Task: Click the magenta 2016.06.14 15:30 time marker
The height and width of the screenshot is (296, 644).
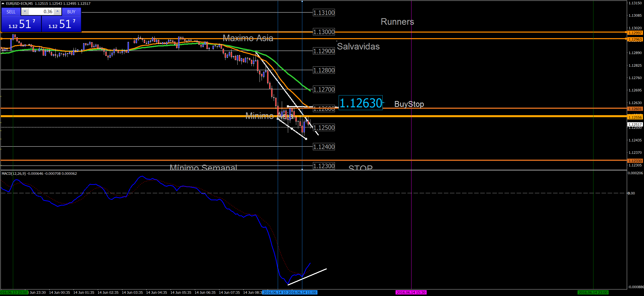Action: [411, 292]
